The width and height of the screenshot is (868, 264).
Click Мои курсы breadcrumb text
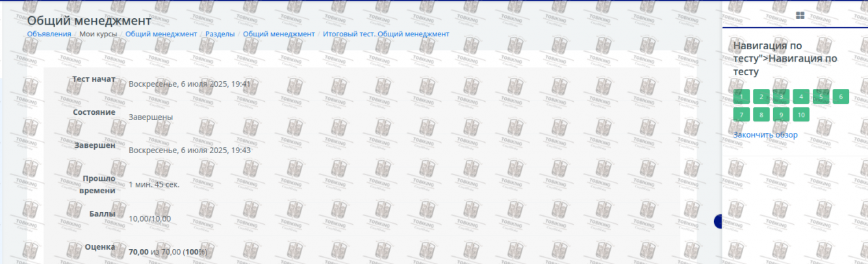pos(98,34)
